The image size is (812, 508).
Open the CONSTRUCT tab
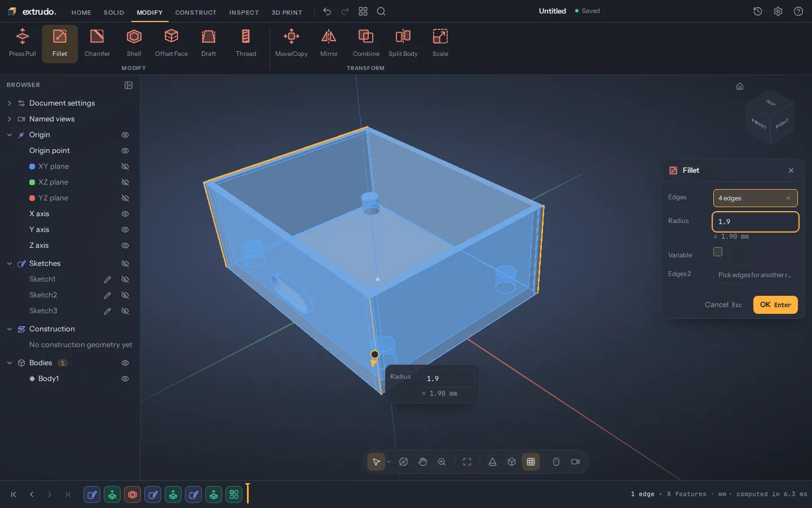(196, 12)
